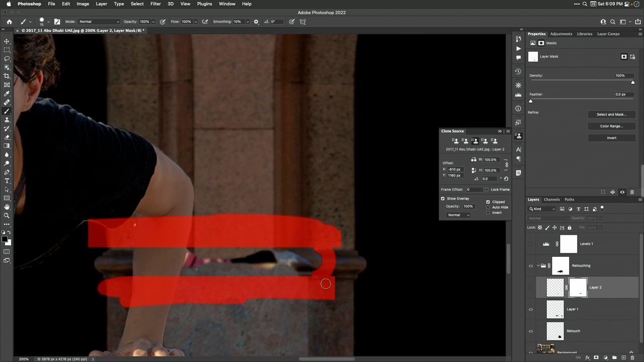Show Layer 2 visibility

tap(530, 287)
